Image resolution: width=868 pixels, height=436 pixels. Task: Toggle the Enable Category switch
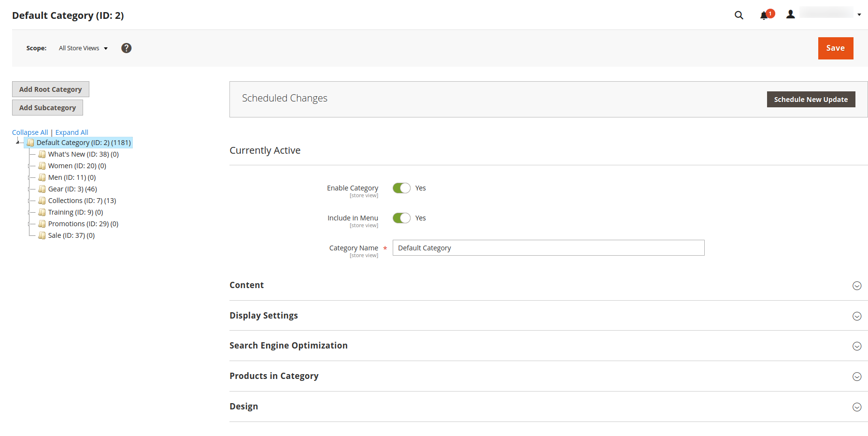click(x=401, y=188)
